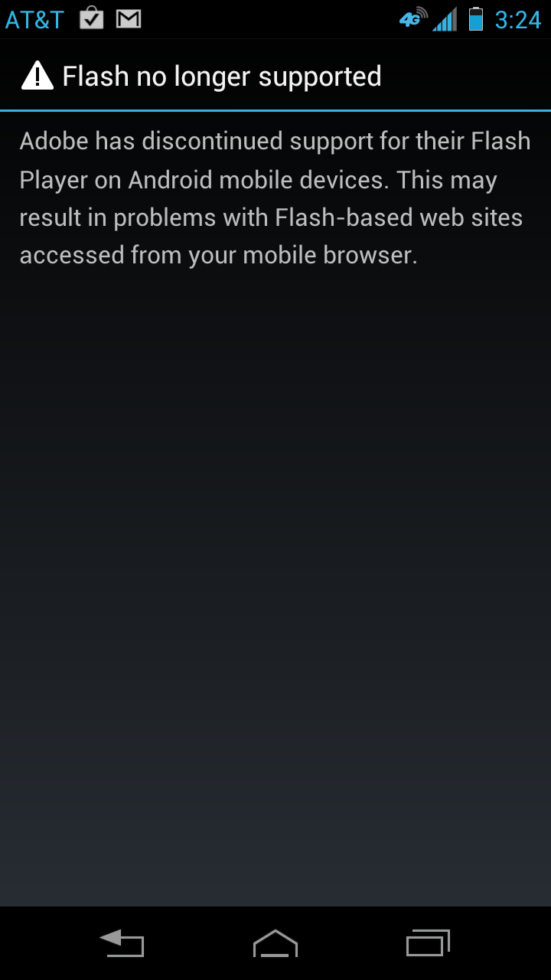Image resolution: width=551 pixels, height=980 pixels.
Task: Tap the word 'supported' in the header
Action: coord(320,78)
